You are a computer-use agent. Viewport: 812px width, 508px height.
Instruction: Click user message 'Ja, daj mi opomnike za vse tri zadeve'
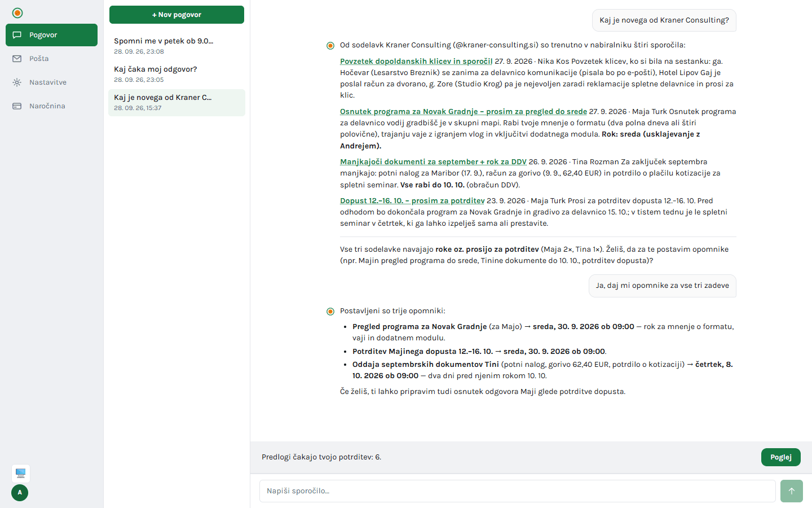663,286
